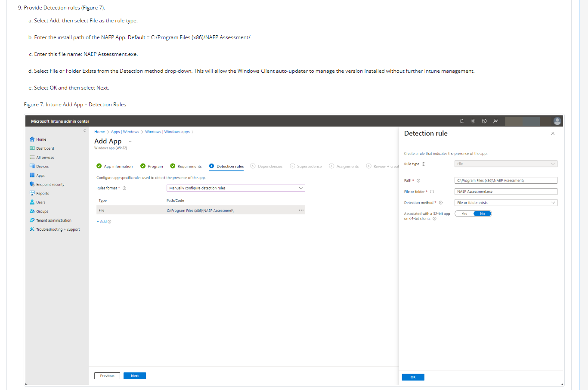Click the Path input field

pyautogui.click(x=505, y=181)
